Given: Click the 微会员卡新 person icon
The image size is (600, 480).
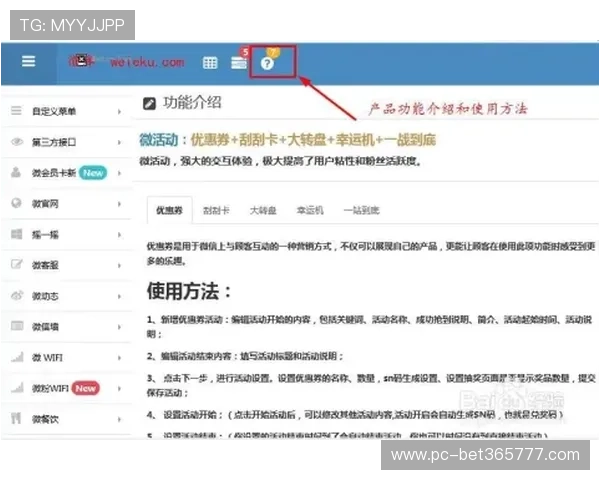Looking at the screenshot, I should [16, 172].
